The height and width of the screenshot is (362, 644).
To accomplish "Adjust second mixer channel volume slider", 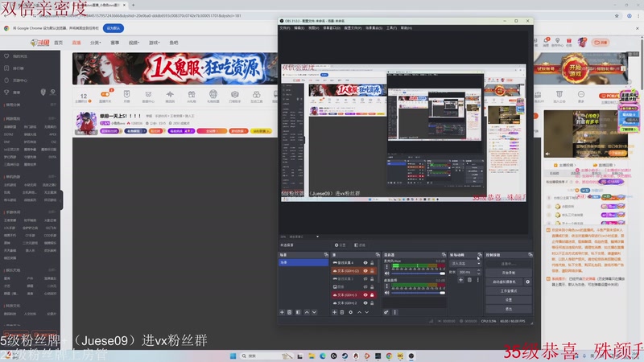I will (x=418, y=293).
